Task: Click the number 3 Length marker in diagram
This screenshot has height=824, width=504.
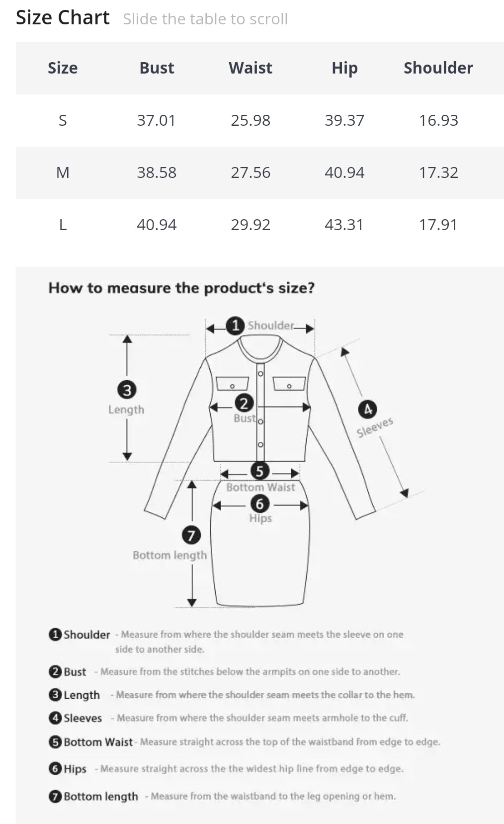Action: pyautogui.click(x=127, y=390)
